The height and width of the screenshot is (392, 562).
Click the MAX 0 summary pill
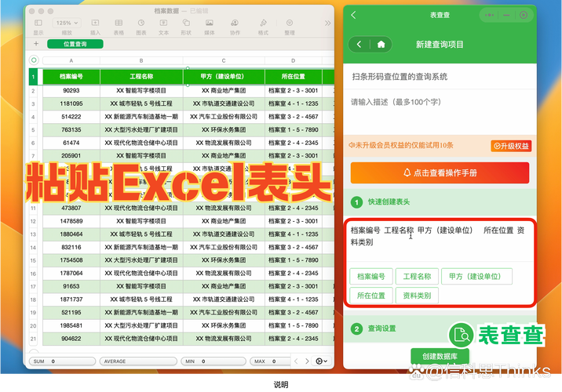coord(270,361)
